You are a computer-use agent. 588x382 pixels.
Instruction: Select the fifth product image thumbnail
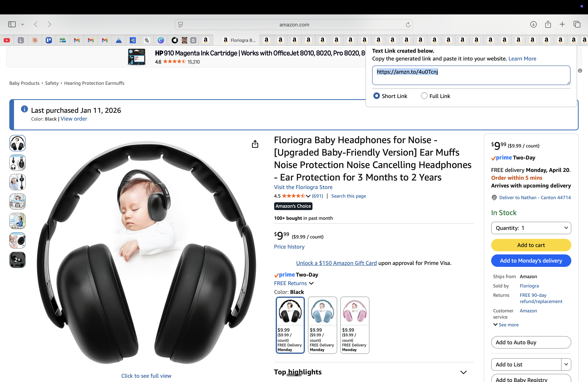(17, 221)
